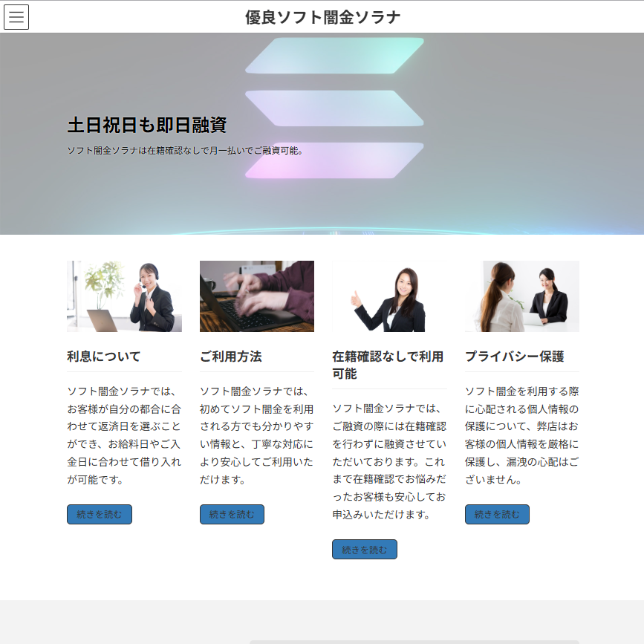Image resolution: width=644 pixels, height=644 pixels.
Task: Click the 利息について heading
Action: click(x=104, y=356)
